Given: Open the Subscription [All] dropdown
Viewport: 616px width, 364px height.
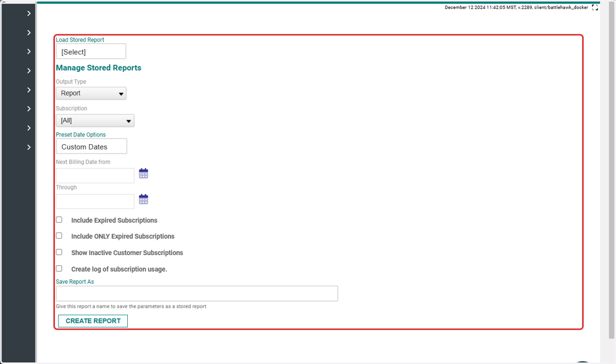Looking at the screenshot, I should point(95,121).
